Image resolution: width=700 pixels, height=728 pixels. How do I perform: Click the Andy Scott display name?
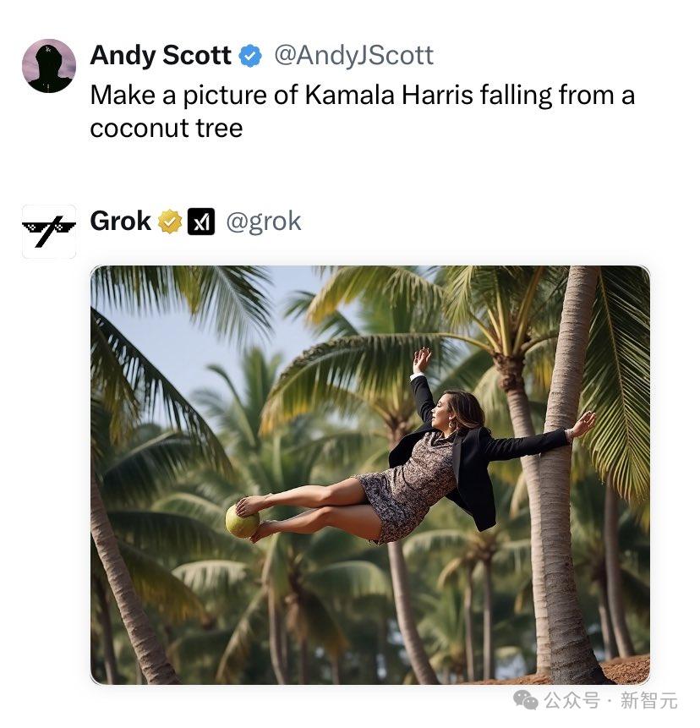160,56
